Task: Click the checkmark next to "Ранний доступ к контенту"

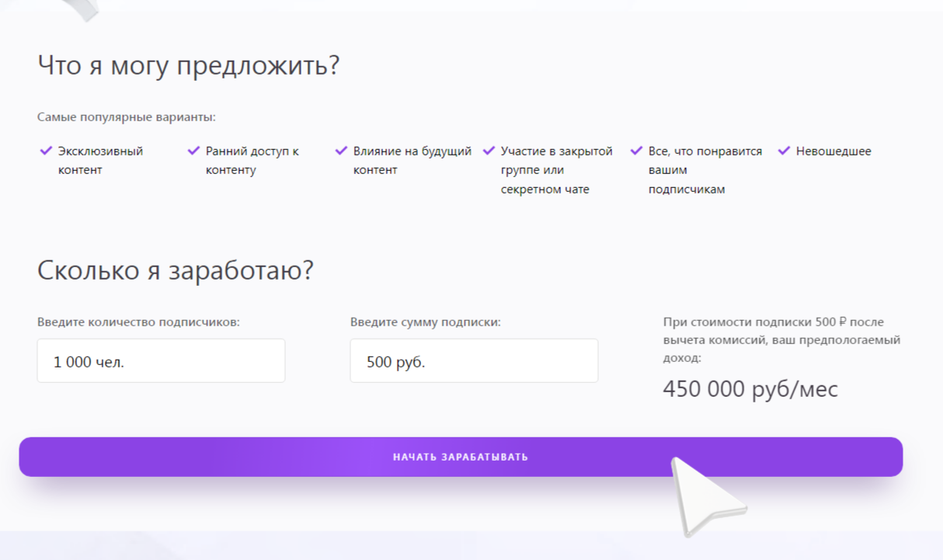Action: click(x=193, y=151)
